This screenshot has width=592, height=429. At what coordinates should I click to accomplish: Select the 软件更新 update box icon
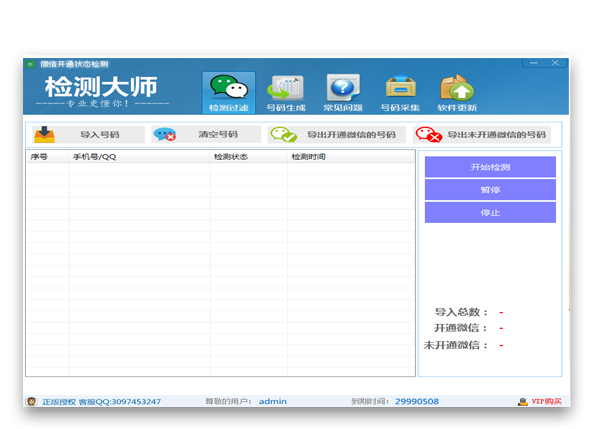point(457,88)
